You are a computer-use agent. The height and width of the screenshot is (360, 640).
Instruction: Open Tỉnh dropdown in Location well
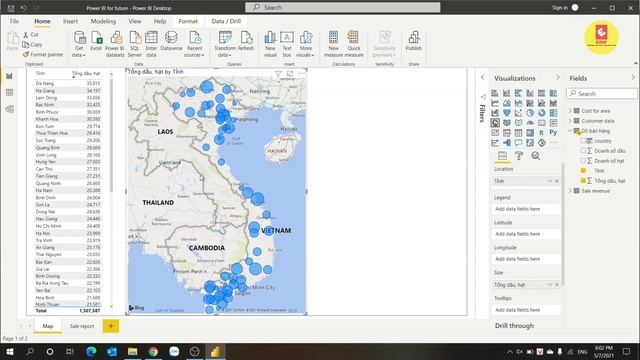click(x=549, y=181)
